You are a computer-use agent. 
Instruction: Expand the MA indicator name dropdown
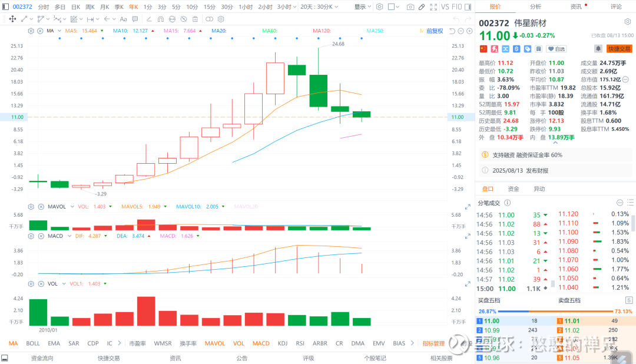(59, 31)
